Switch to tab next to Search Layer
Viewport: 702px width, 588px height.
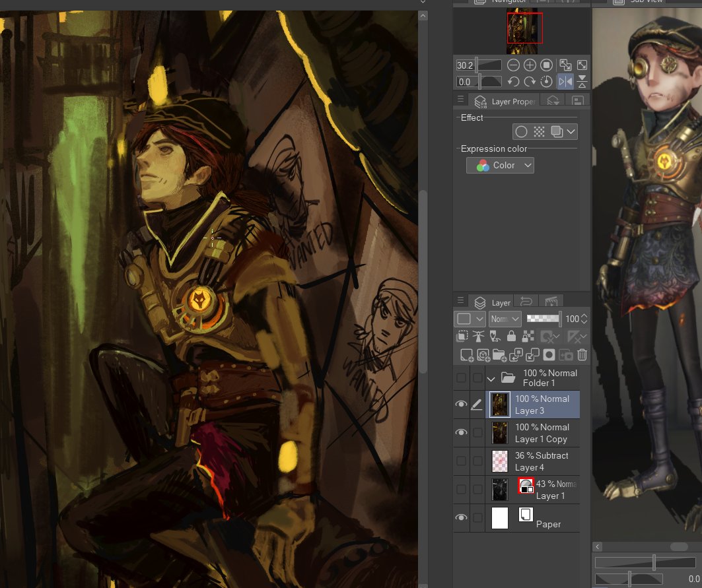pyautogui.click(x=578, y=101)
